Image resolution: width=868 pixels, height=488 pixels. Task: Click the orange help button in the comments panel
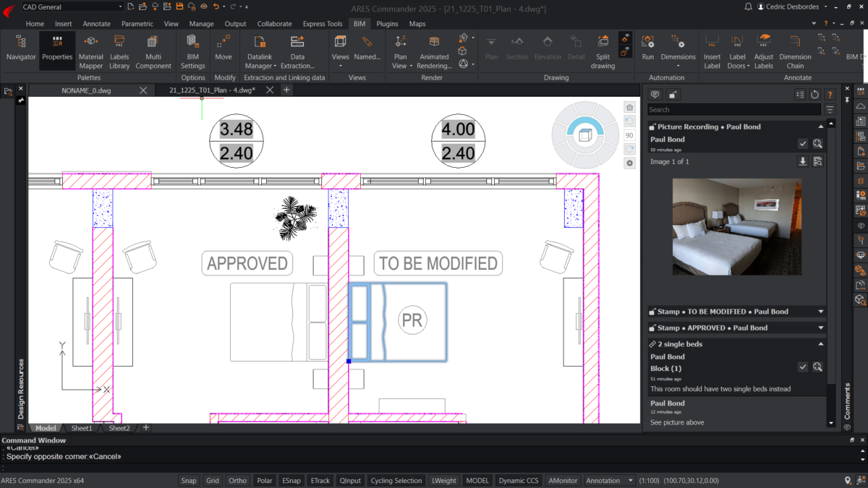tap(829, 93)
